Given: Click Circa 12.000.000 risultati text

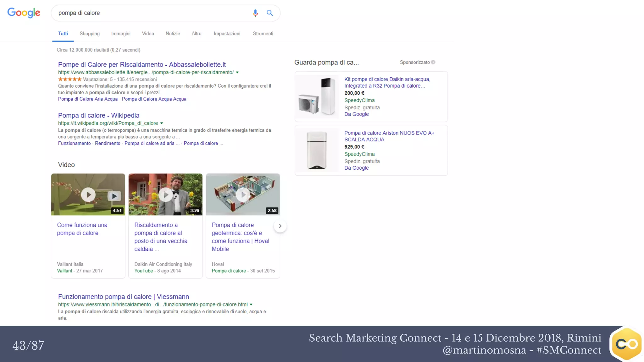Looking at the screenshot, I should click(x=98, y=50).
